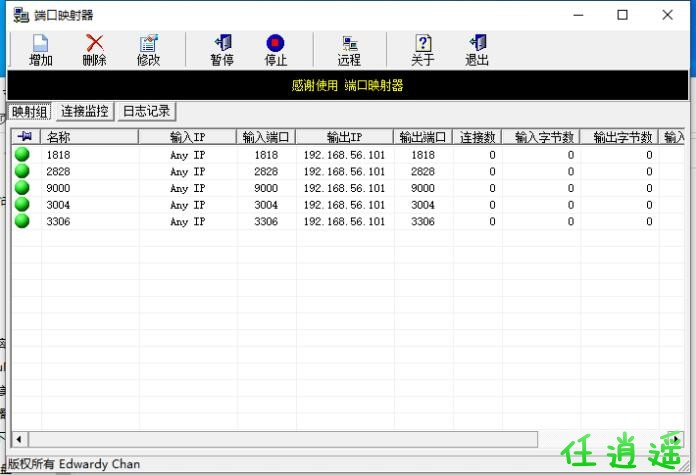Sort by the 名称 column header
The height and width of the screenshot is (475, 696).
tap(90, 137)
